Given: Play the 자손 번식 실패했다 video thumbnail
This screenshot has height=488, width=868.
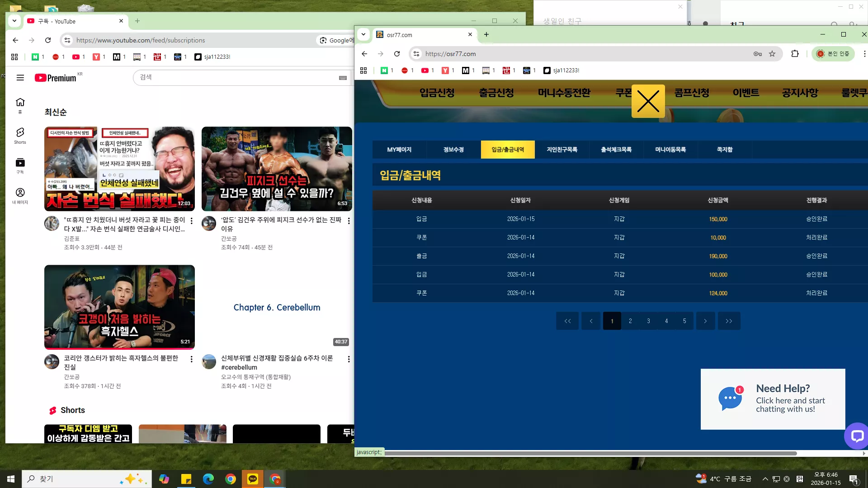Looking at the screenshot, I should tap(119, 169).
